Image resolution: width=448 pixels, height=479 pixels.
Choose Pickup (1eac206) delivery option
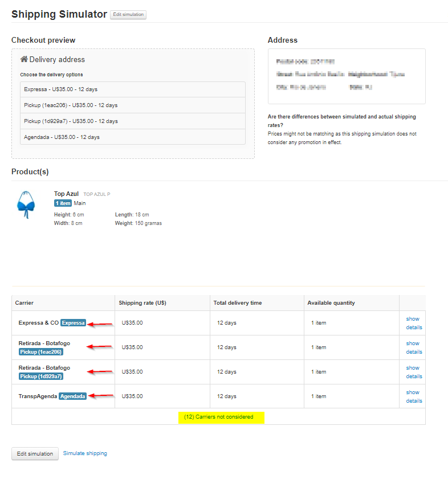tap(133, 105)
